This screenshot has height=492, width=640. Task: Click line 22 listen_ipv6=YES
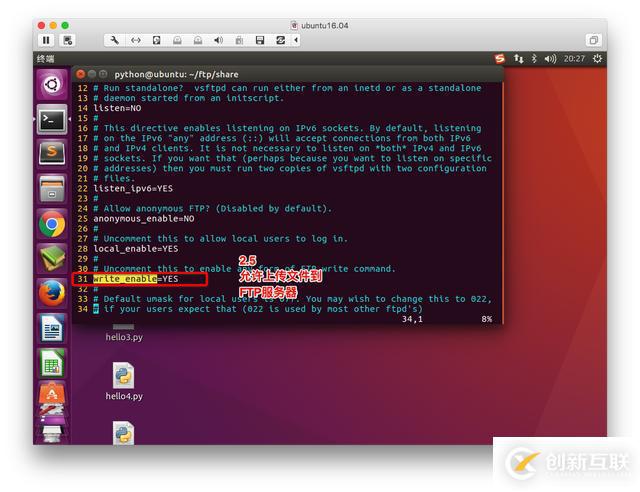(x=133, y=189)
